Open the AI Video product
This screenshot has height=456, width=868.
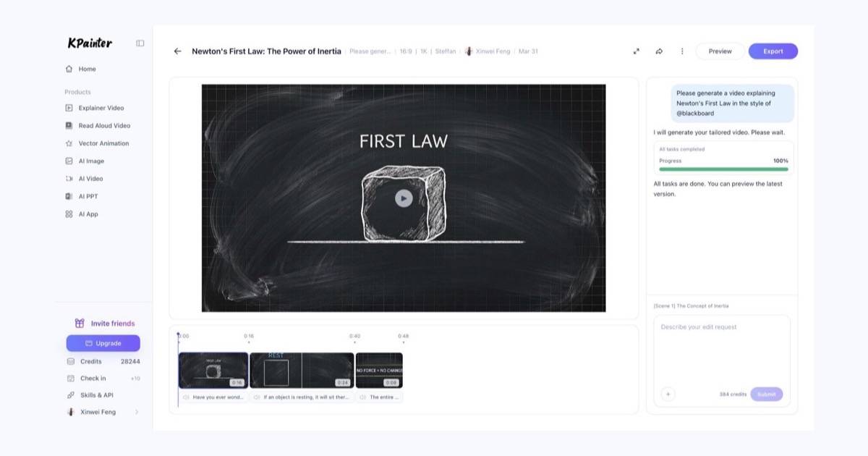(x=90, y=179)
